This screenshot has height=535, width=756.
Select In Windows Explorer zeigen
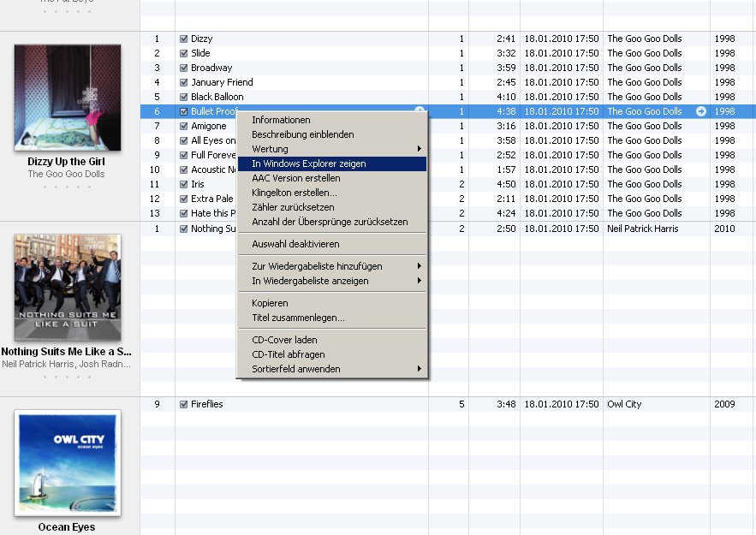coord(331,163)
